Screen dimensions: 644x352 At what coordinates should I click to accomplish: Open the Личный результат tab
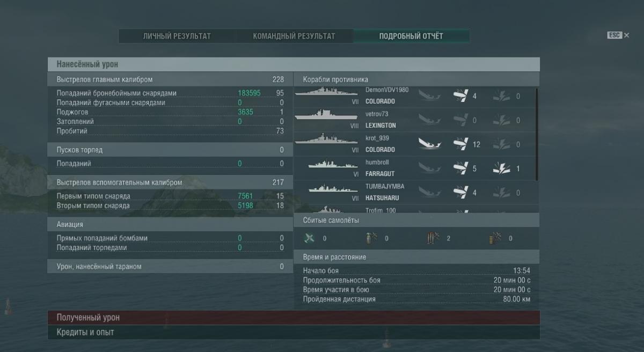177,36
